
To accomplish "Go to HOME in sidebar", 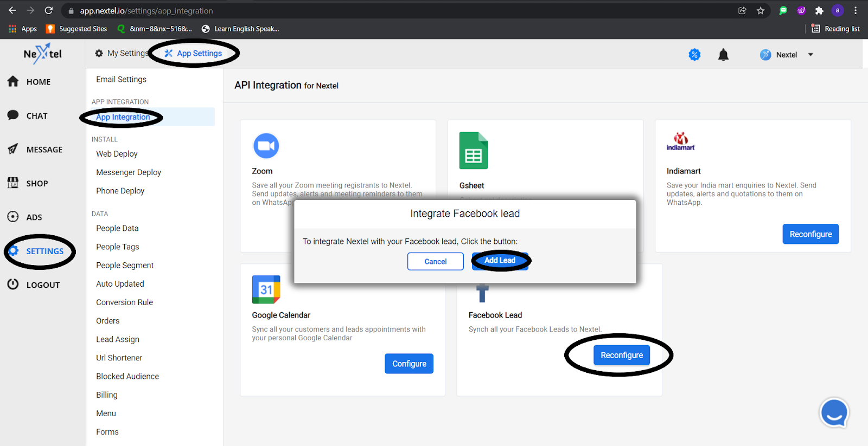I will click(29, 82).
